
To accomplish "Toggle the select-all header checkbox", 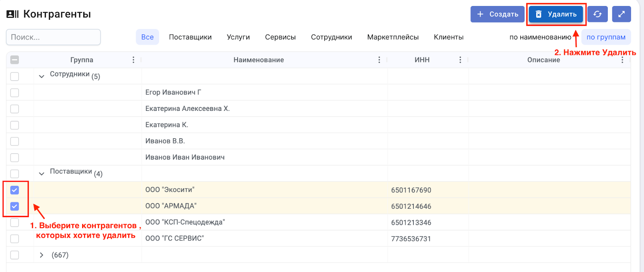I will pos(14,60).
